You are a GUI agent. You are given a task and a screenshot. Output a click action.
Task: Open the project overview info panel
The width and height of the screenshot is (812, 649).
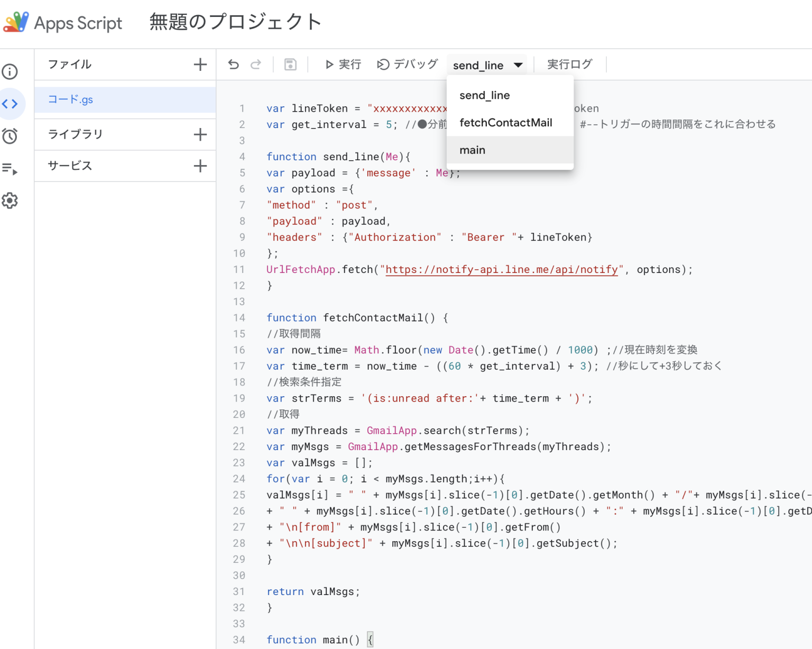(10, 72)
